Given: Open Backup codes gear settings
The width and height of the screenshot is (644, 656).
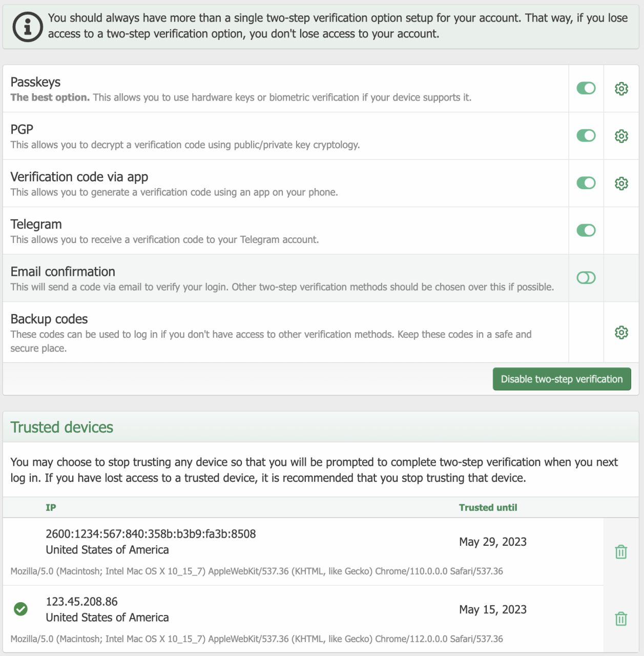Looking at the screenshot, I should click(x=621, y=332).
